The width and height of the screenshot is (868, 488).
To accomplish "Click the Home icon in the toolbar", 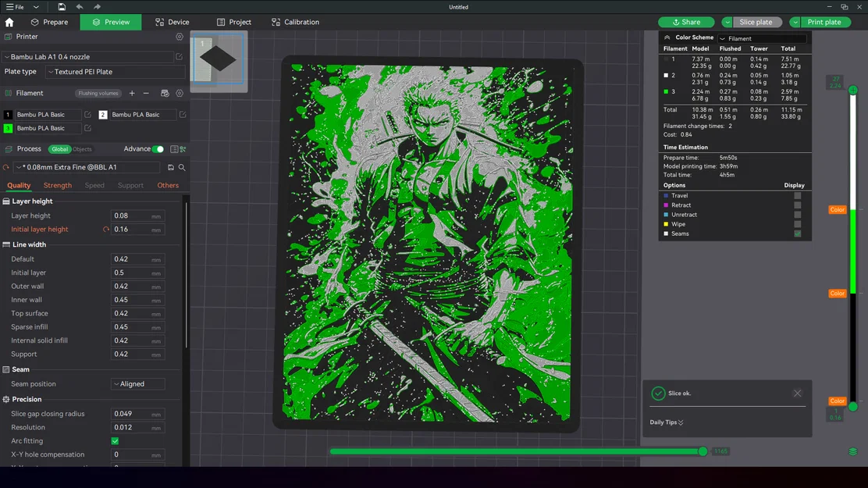I will click(9, 22).
